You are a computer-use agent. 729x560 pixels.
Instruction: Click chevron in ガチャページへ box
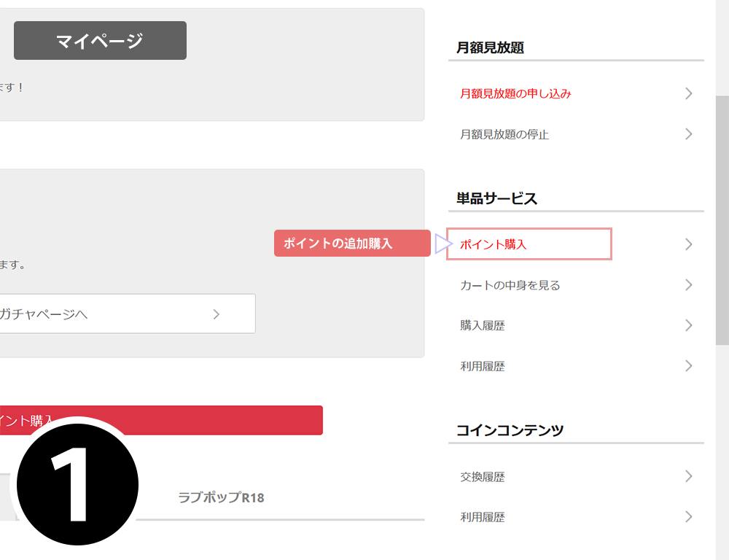pyautogui.click(x=217, y=314)
